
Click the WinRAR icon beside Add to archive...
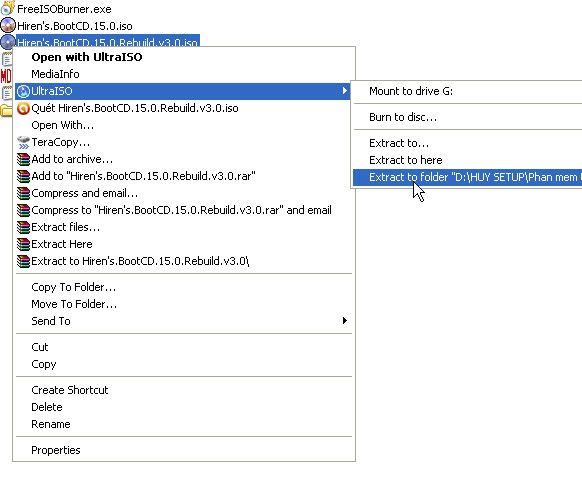[x=23, y=159]
